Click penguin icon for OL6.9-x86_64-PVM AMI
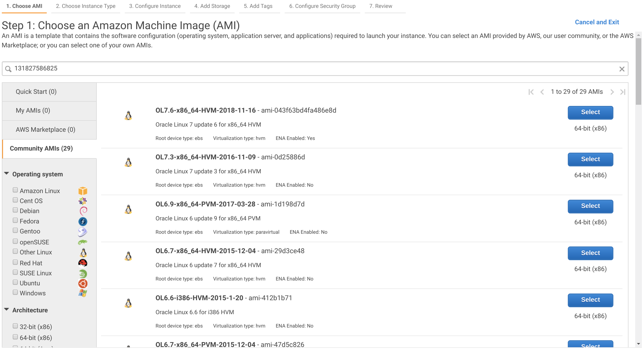Viewport: 644px width, 350px height. coord(128,209)
